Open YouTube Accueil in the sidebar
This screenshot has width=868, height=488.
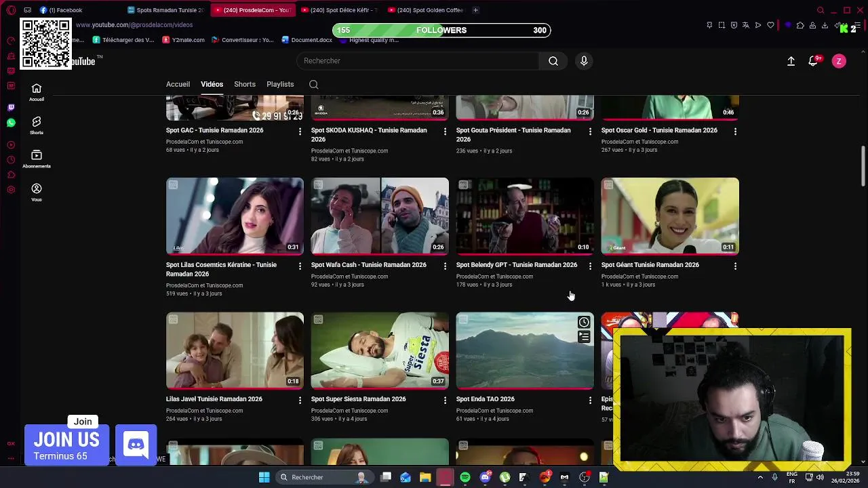(x=37, y=92)
